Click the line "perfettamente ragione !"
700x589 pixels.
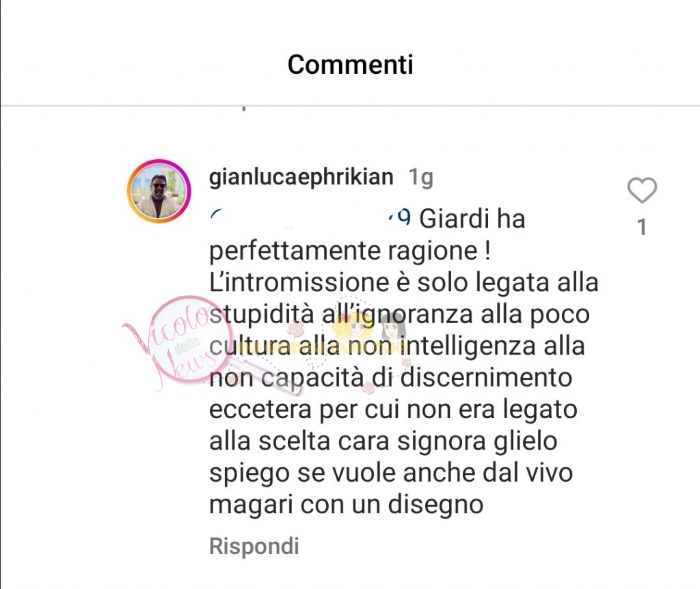pyautogui.click(x=351, y=251)
